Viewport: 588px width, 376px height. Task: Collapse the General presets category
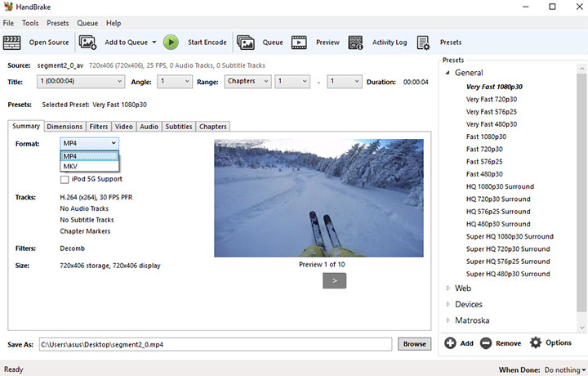pyautogui.click(x=448, y=74)
